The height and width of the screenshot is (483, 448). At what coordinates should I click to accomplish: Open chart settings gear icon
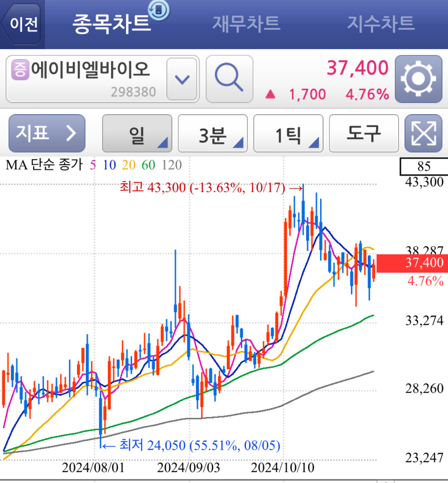[418, 79]
